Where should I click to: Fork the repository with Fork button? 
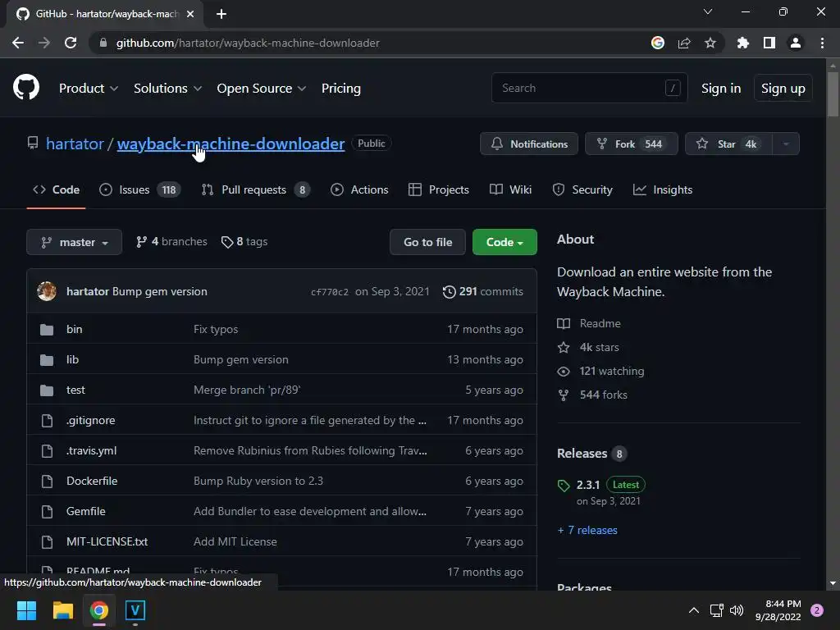(631, 144)
